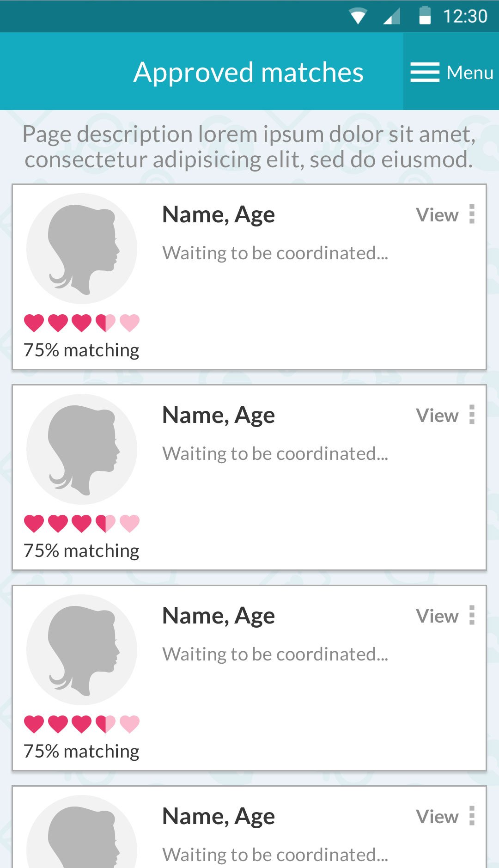Tap the battery status icon
Viewport: 499px width, 868px height.
[x=425, y=16]
